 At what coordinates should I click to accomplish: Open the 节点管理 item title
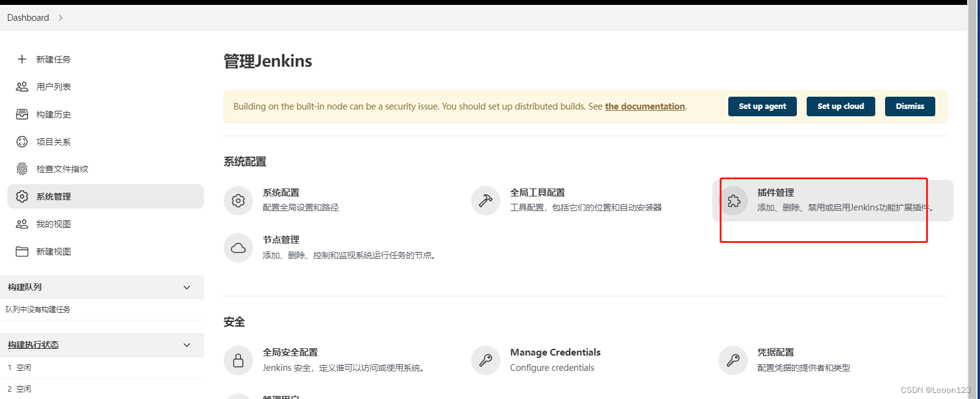281,240
